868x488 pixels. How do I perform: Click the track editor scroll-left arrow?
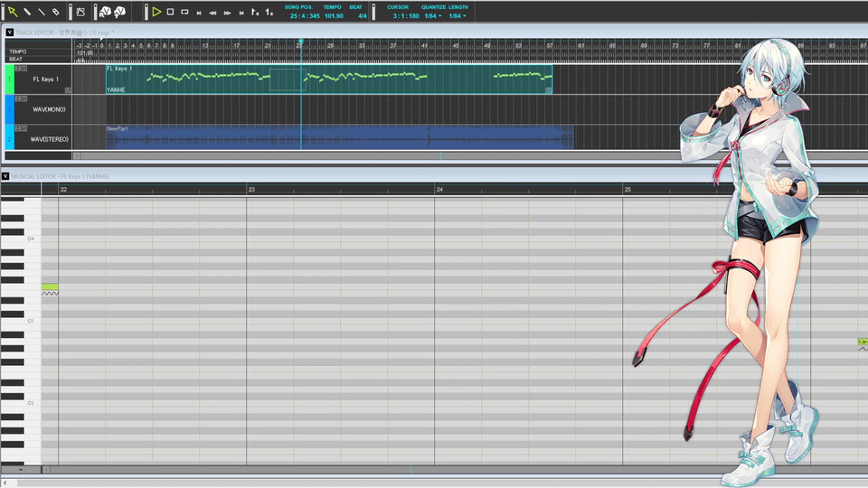tap(76, 156)
